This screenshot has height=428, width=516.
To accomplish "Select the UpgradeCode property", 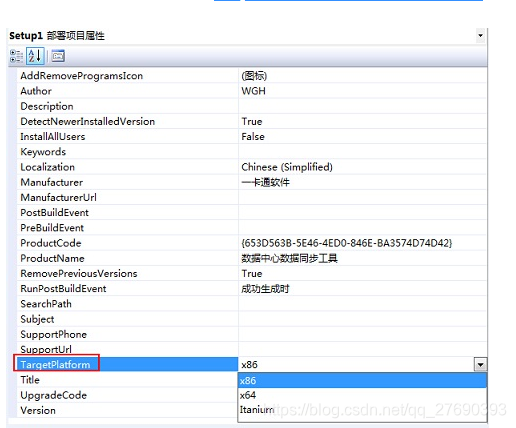I will (x=54, y=395).
